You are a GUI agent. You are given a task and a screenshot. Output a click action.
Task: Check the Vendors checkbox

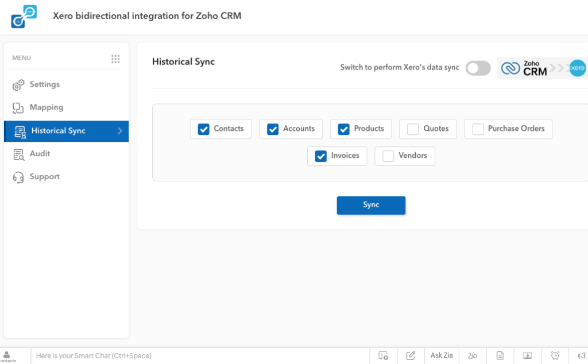click(388, 156)
